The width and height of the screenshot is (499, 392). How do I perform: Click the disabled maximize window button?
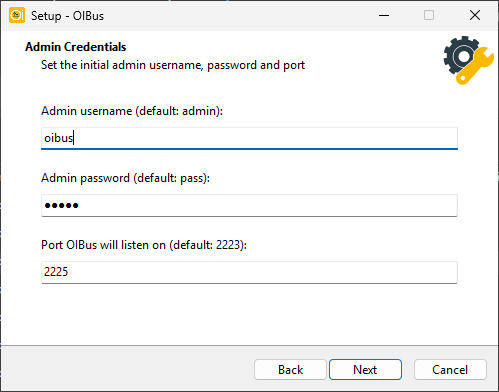(x=429, y=15)
